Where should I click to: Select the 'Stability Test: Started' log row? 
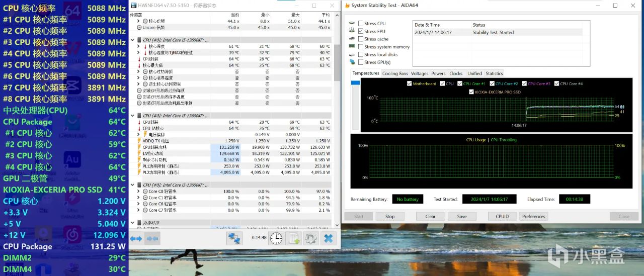[x=497, y=32]
